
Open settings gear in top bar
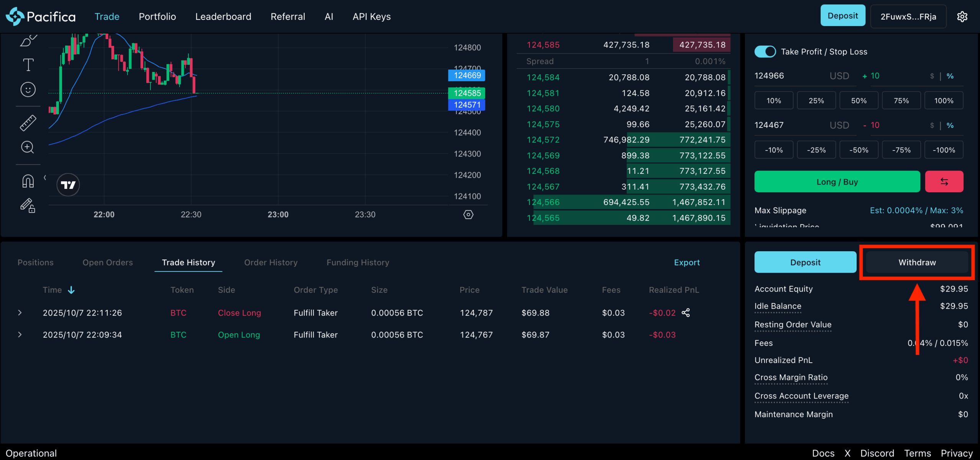pyautogui.click(x=962, y=16)
